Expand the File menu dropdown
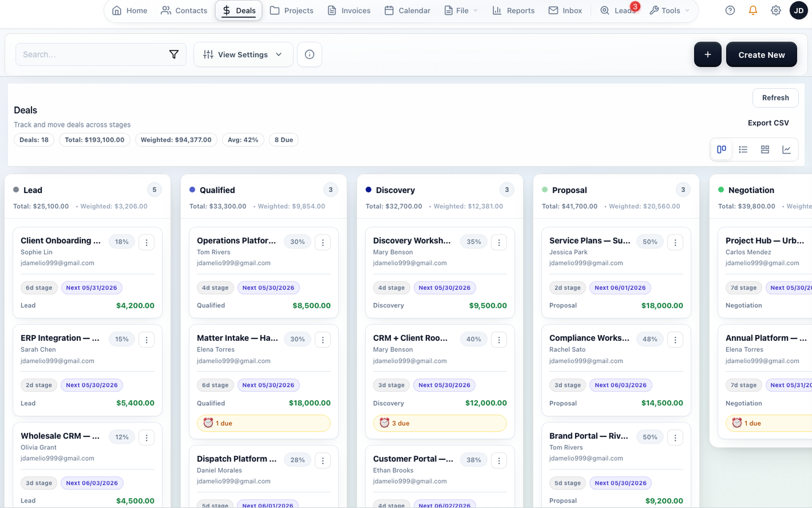The height and width of the screenshot is (508, 812). pyautogui.click(x=461, y=11)
